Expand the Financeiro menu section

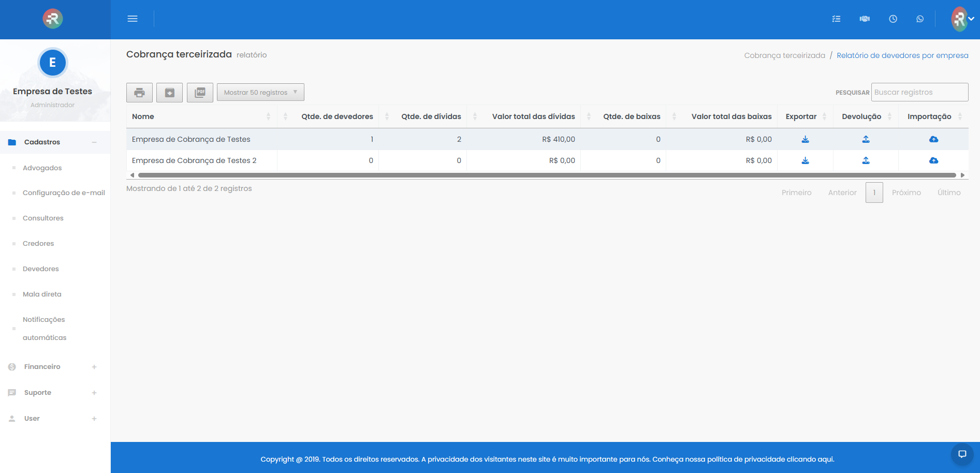coord(42,367)
